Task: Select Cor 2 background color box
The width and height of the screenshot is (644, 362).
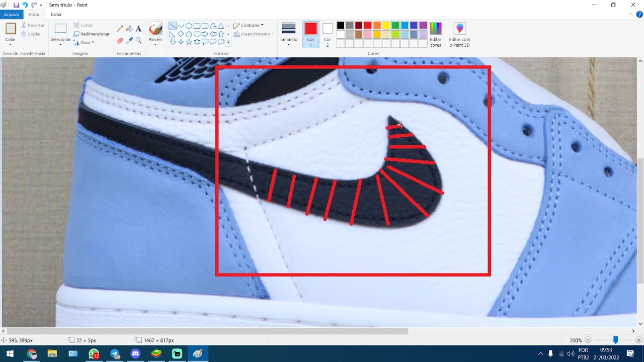Action: tap(328, 34)
